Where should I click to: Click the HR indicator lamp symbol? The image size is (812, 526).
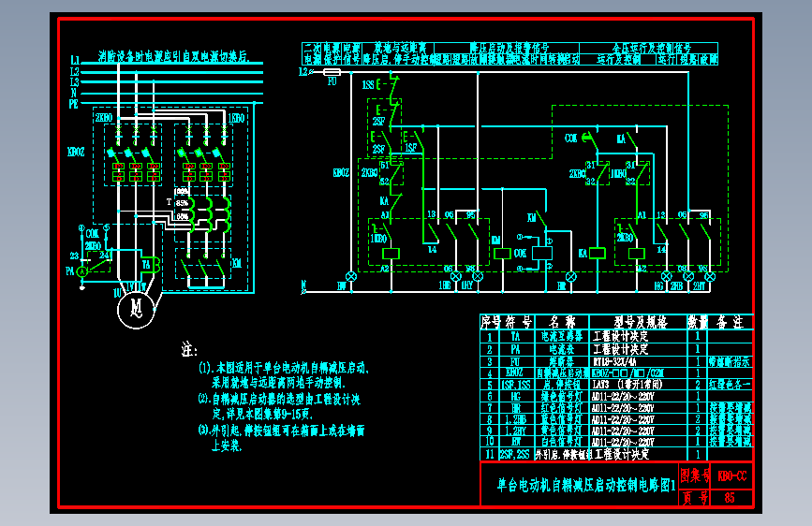[x=571, y=276]
